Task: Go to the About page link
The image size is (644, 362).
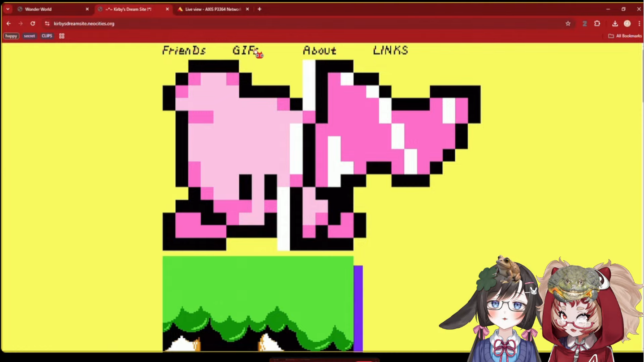Action: click(320, 51)
